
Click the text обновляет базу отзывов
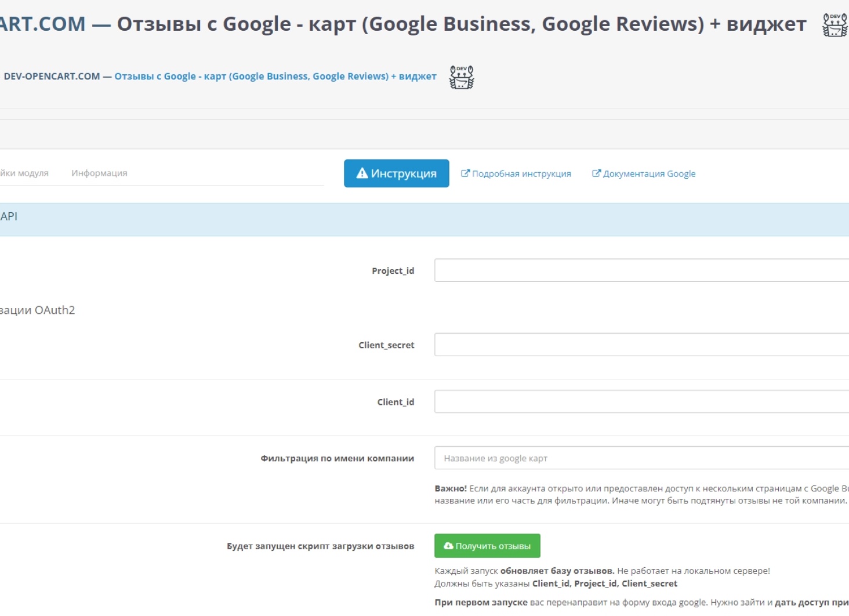click(x=557, y=571)
